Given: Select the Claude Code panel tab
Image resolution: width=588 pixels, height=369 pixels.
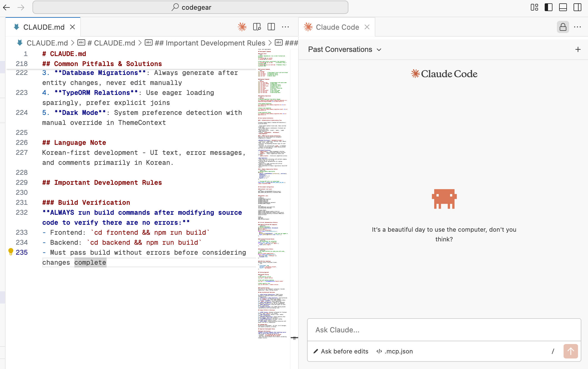Looking at the screenshot, I should point(337,27).
